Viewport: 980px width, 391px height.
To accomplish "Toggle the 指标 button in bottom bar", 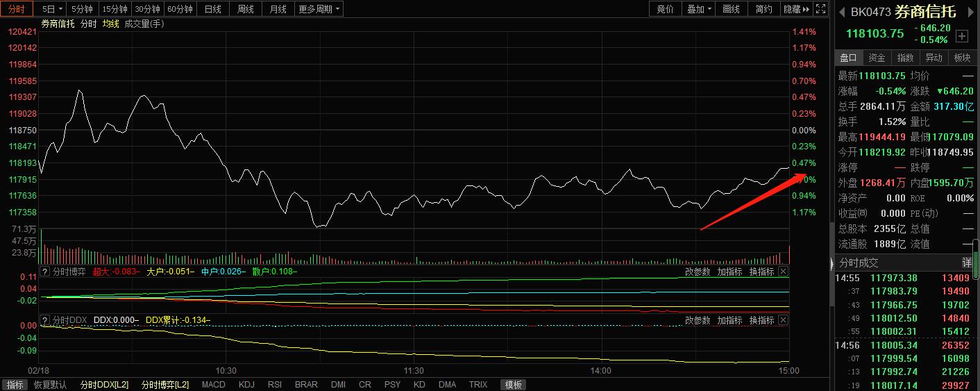I will pyautogui.click(x=14, y=385).
